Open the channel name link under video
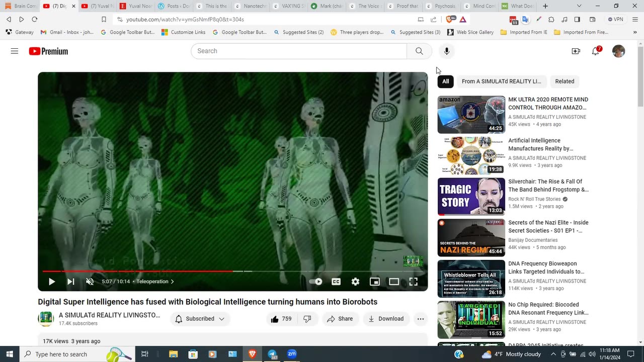Image resolution: width=644 pixels, height=362 pixels. tap(109, 315)
